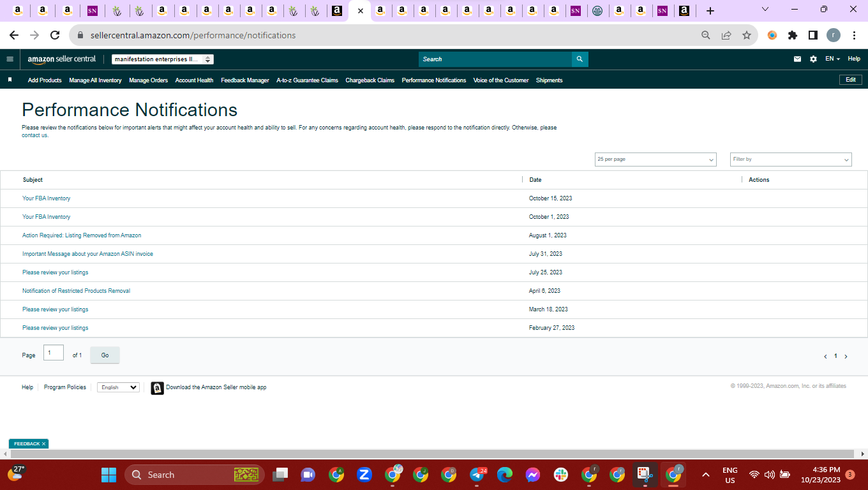Click the Chrome address bar URL
Viewport: 868px width, 490px height.
[193, 35]
